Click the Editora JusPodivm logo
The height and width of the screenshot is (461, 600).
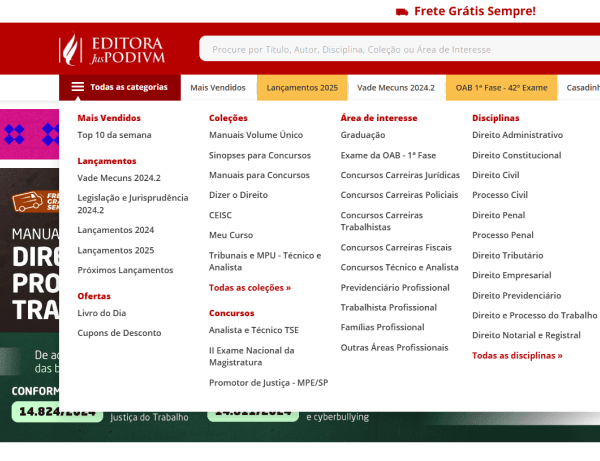pos(112,49)
